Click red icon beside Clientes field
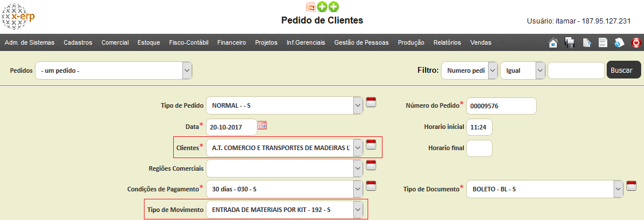This screenshot has height=220, width=644. pos(371,144)
